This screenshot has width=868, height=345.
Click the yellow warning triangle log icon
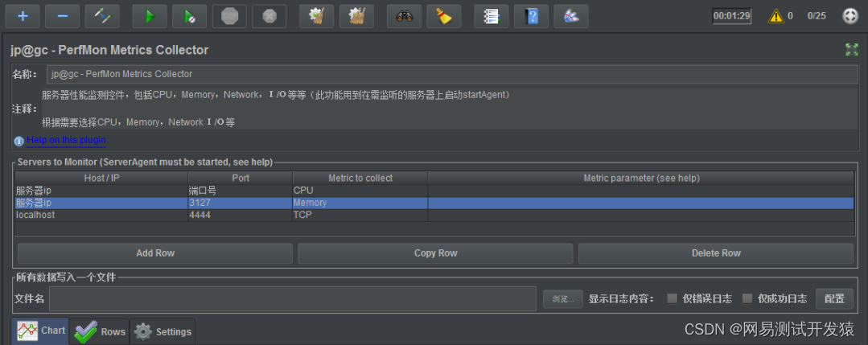pos(776,16)
